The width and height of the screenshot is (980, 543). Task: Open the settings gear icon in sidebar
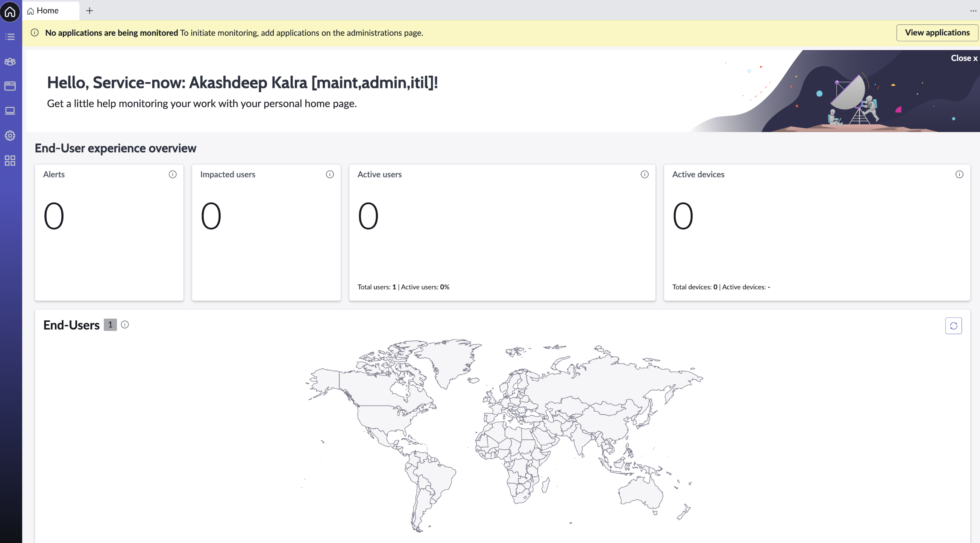10,135
